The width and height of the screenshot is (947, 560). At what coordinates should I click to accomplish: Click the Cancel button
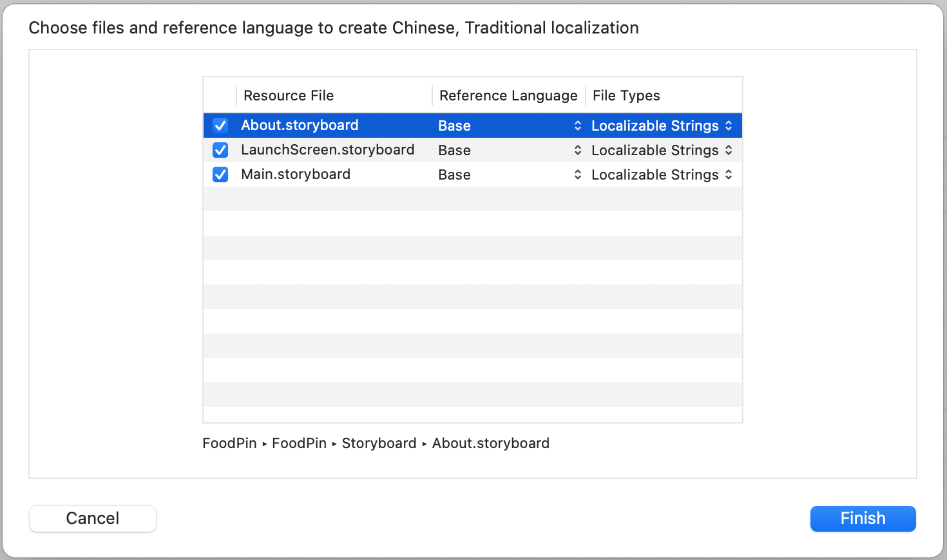[x=92, y=518]
